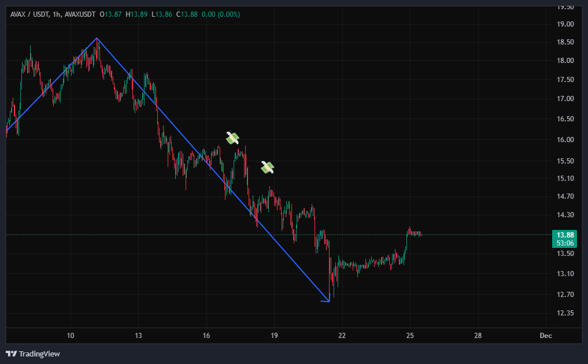This screenshot has width=588, height=364.
Task: Click the green 13.88 current price label
Action: point(564,235)
